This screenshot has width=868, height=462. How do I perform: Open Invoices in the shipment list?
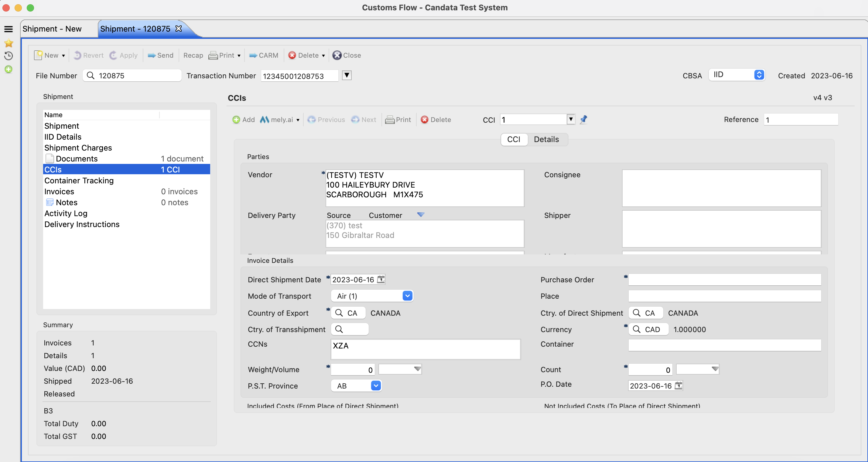coord(126,192)
